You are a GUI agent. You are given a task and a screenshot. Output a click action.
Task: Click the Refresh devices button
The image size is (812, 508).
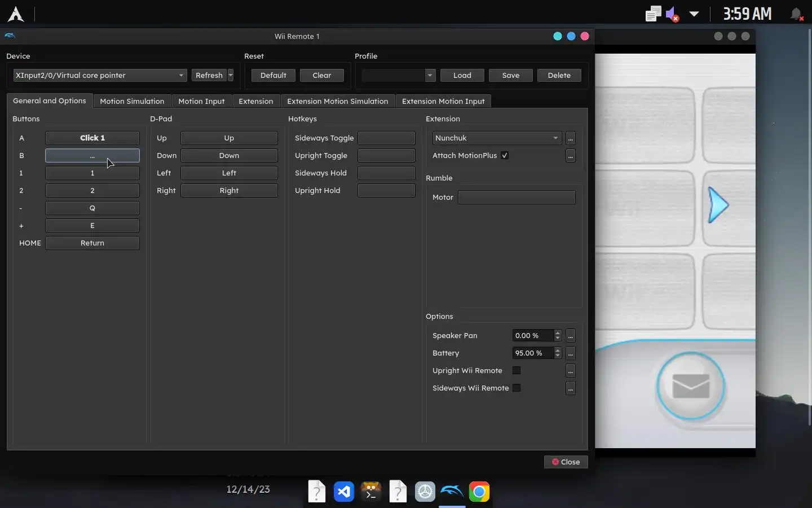click(209, 75)
